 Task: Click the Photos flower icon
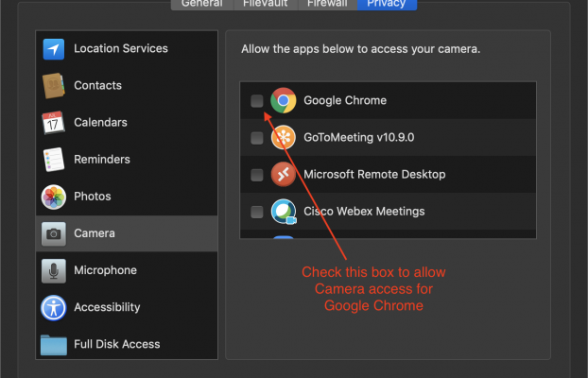[54, 197]
